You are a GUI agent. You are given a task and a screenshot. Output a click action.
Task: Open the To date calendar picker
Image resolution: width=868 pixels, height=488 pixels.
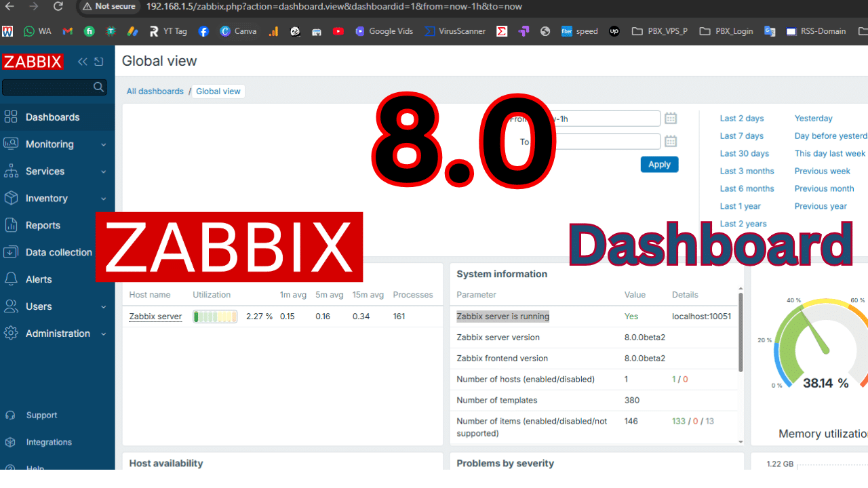coord(671,141)
